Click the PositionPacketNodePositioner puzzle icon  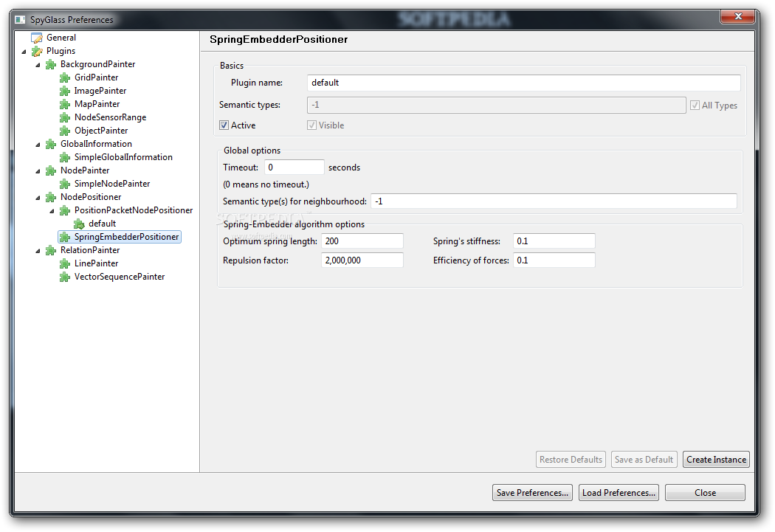65,210
